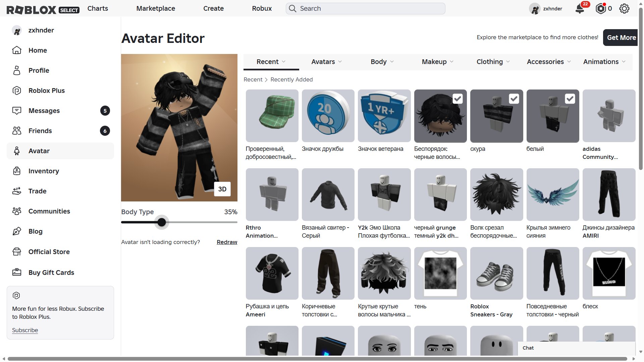Screen dimensions: 644x362
Task: Click the Messages chat icon in sidebar
Action: [17, 111]
